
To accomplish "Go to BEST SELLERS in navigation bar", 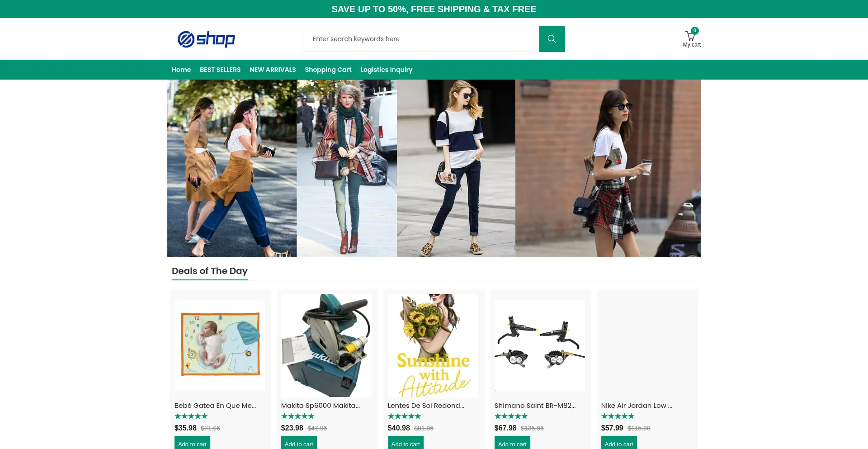I will [220, 70].
